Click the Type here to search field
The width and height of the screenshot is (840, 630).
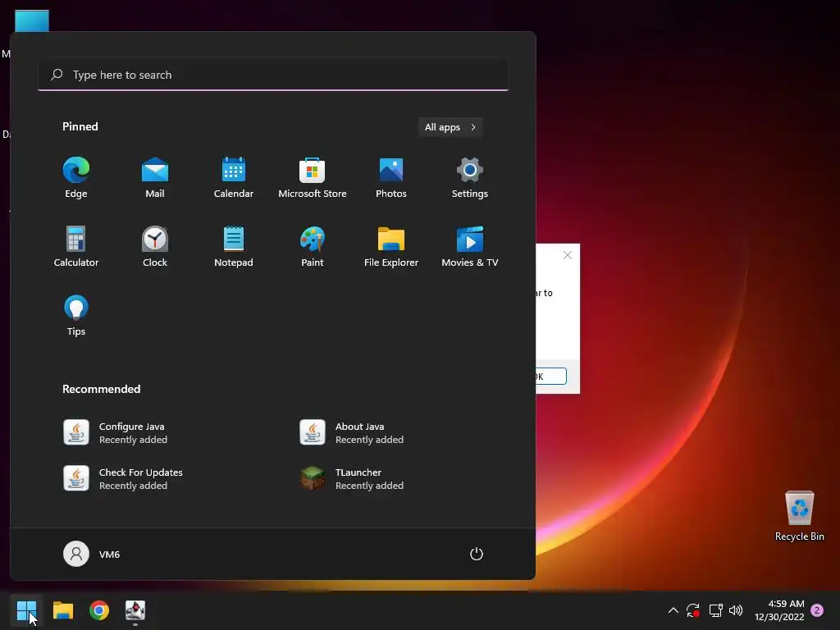click(273, 75)
